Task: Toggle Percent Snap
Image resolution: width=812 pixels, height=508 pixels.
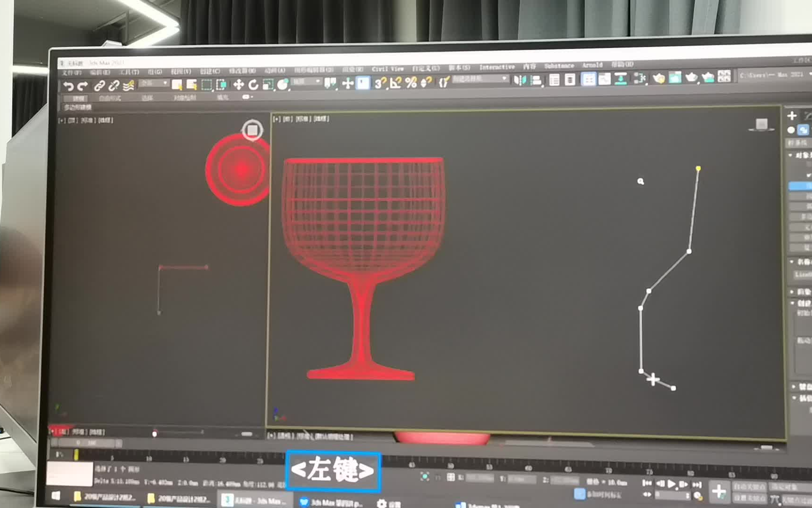Action: (x=411, y=82)
